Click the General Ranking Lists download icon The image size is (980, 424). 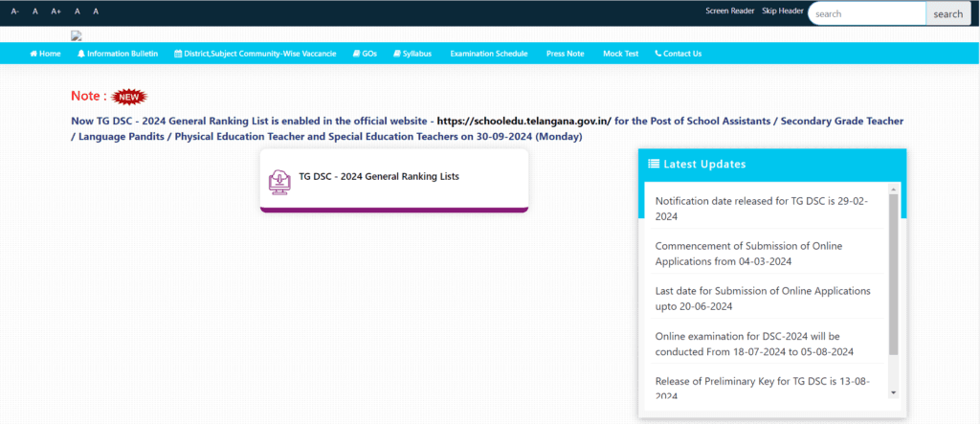tap(279, 180)
